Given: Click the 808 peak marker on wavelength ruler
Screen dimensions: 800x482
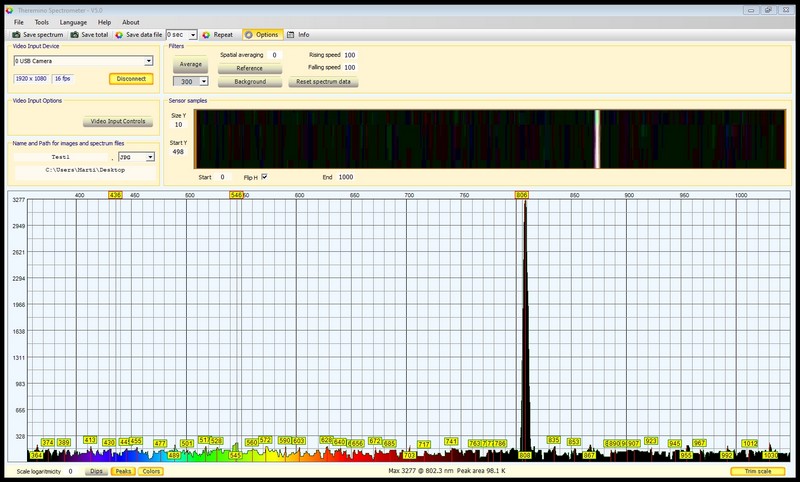Looking at the screenshot, I should coord(522,195).
